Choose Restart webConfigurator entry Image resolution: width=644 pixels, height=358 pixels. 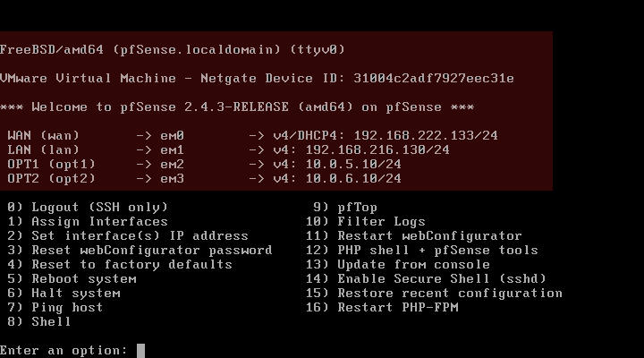point(413,236)
